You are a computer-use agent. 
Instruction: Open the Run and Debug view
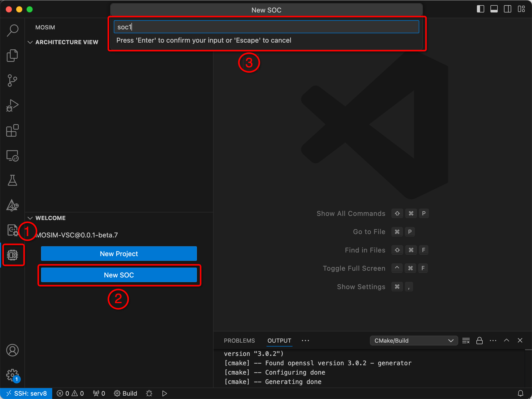12,105
